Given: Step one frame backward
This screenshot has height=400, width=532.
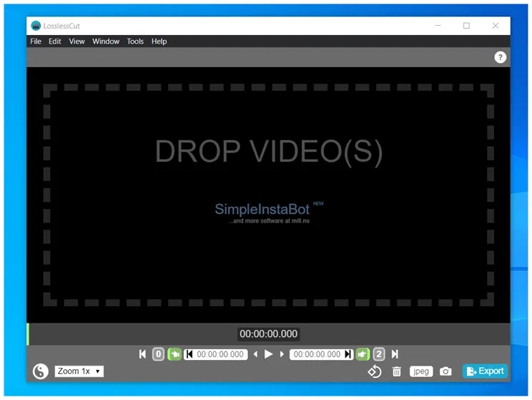Looking at the screenshot, I should pyautogui.click(x=255, y=354).
